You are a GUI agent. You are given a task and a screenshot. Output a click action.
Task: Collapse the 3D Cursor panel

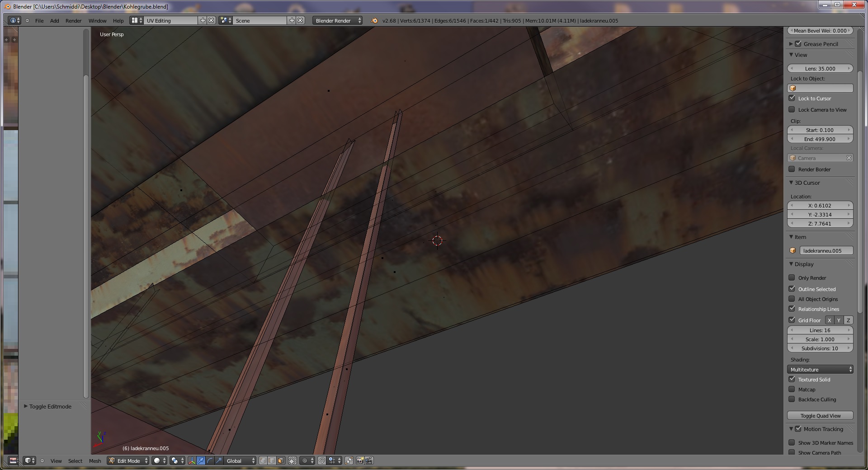(791, 183)
